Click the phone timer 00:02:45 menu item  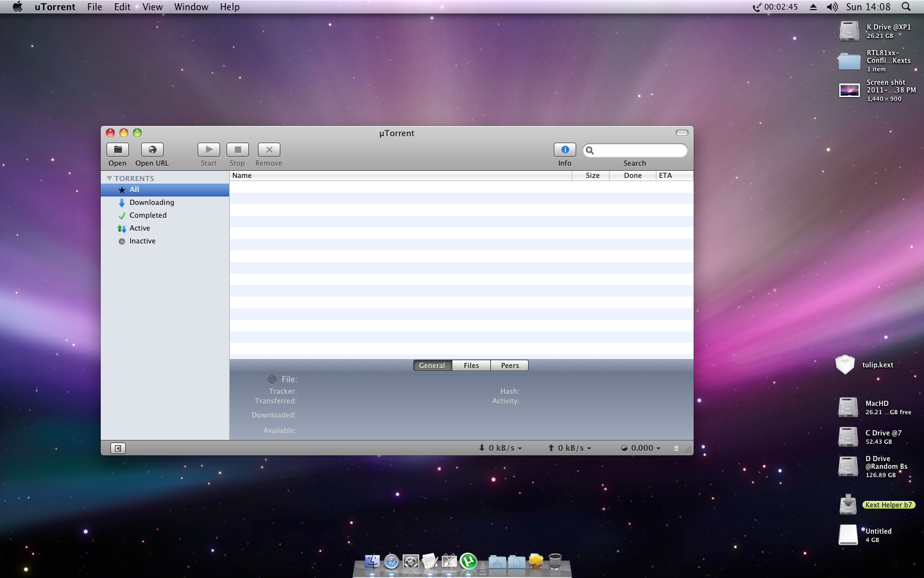pyautogui.click(x=775, y=7)
